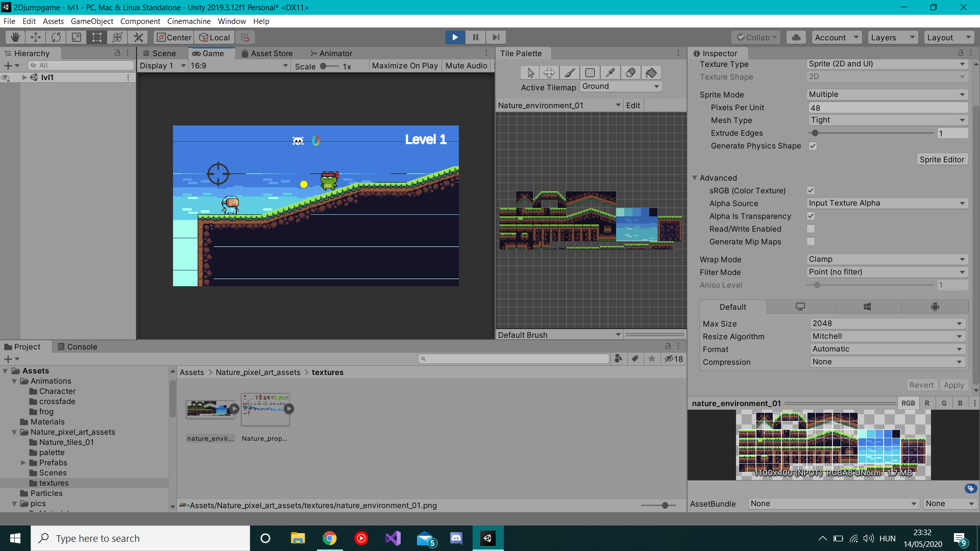980x551 pixels.
Task: Click the Step frame button
Action: click(496, 37)
